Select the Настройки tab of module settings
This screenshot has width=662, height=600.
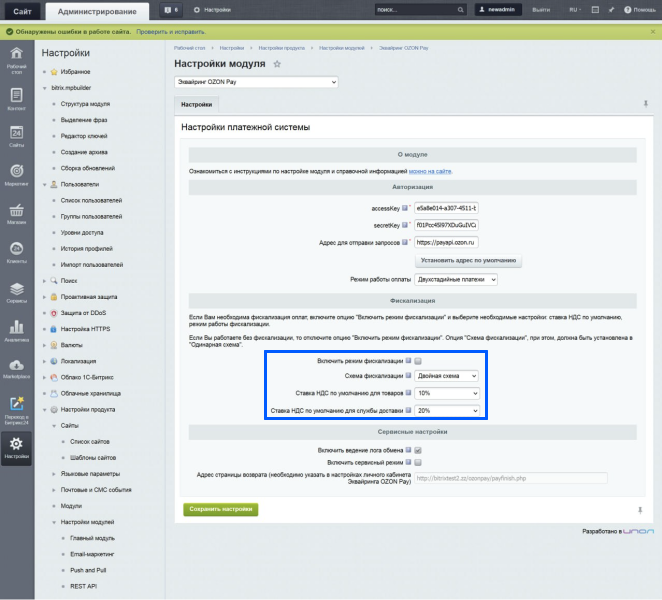(197, 104)
